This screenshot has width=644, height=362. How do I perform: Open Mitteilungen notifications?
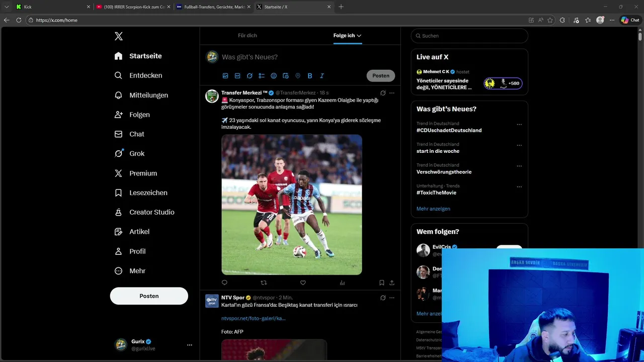[141, 95]
